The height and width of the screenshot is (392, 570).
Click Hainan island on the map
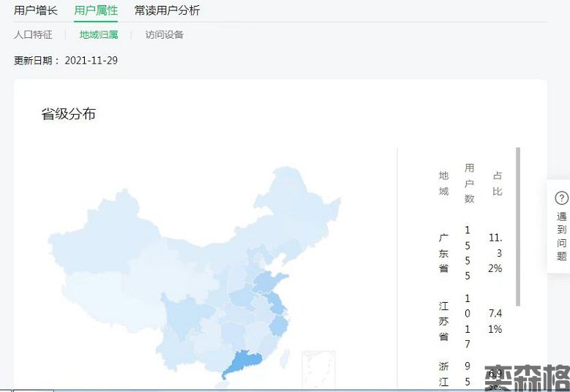tap(227, 381)
